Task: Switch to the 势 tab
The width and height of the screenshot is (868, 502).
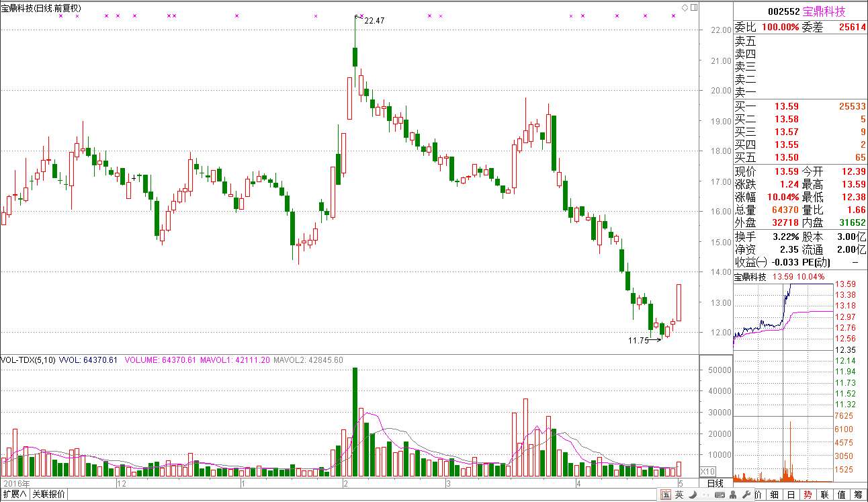Action: point(808,495)
